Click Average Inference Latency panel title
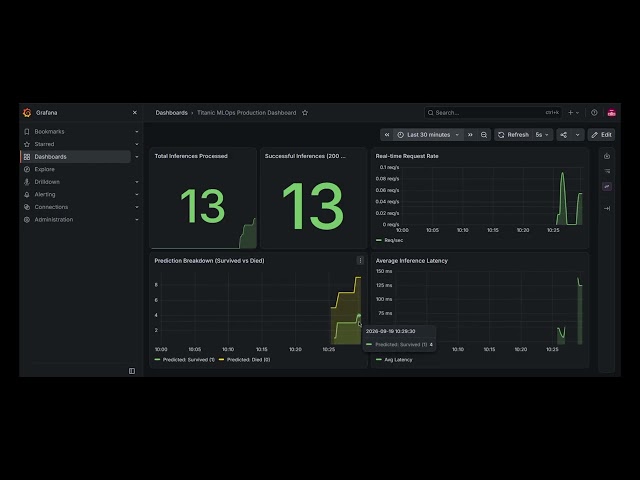Viewport: 640px width, 480px height. pyautogui.click(x=411, y=260)
